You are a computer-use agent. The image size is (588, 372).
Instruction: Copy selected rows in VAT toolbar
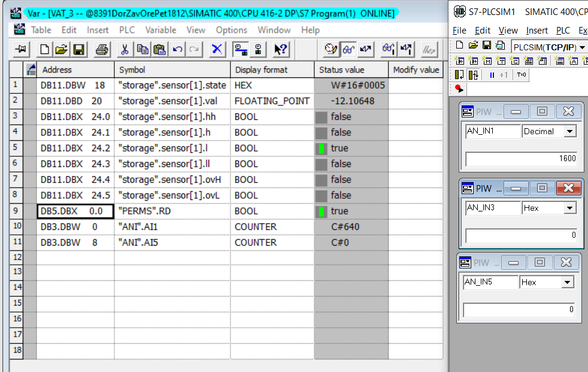click(142, 50)
